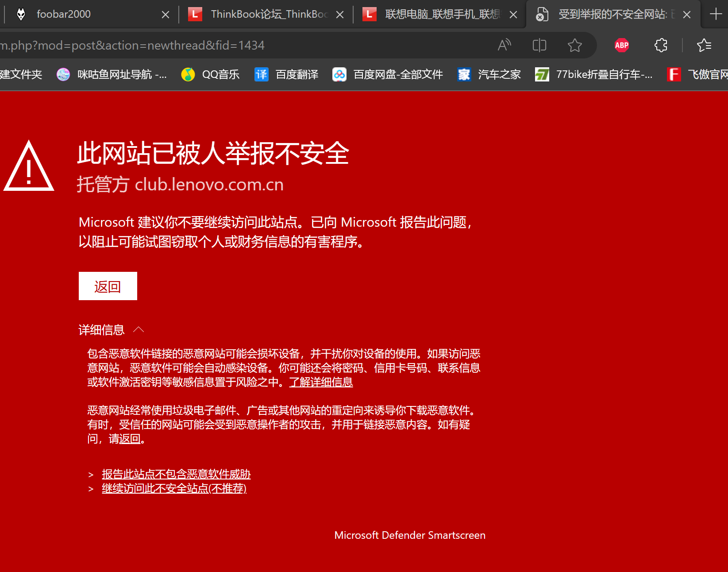Switch to the 联想电脑_联想手机 tab
728x572 pixels.
tap(440, 14)
